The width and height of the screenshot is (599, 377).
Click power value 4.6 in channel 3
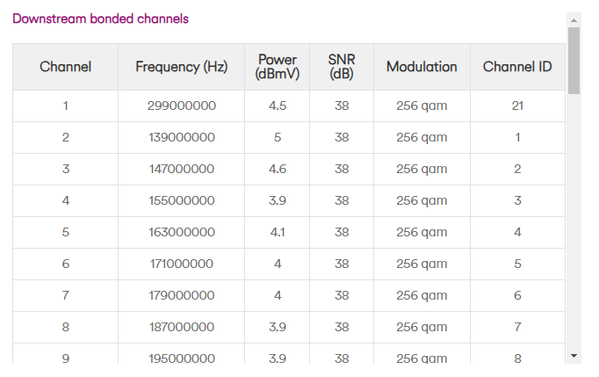[277, 169]
